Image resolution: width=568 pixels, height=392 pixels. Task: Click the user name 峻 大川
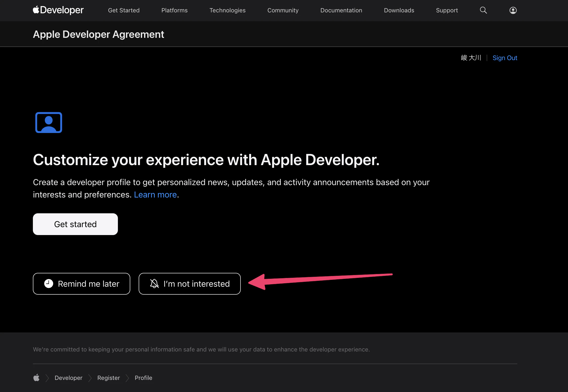click(x=471, y=58)
